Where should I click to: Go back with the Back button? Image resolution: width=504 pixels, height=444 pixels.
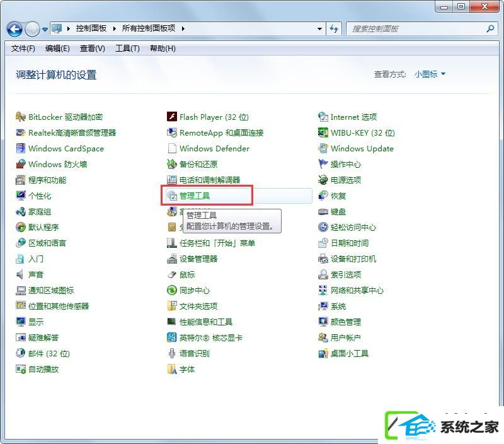click(14, 29)
